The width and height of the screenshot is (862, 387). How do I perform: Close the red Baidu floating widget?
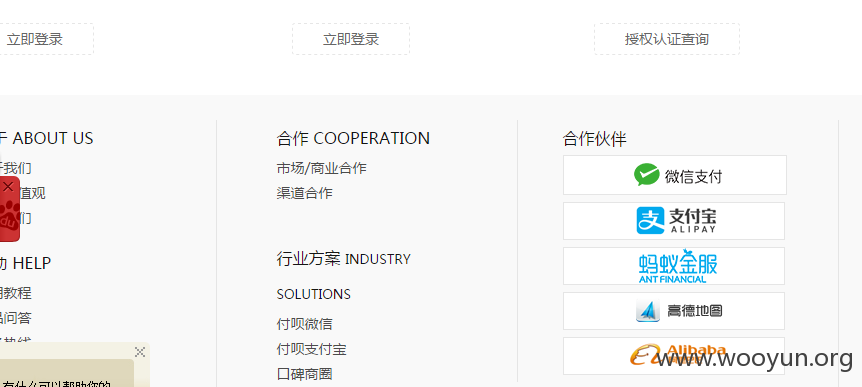[8, 187]
